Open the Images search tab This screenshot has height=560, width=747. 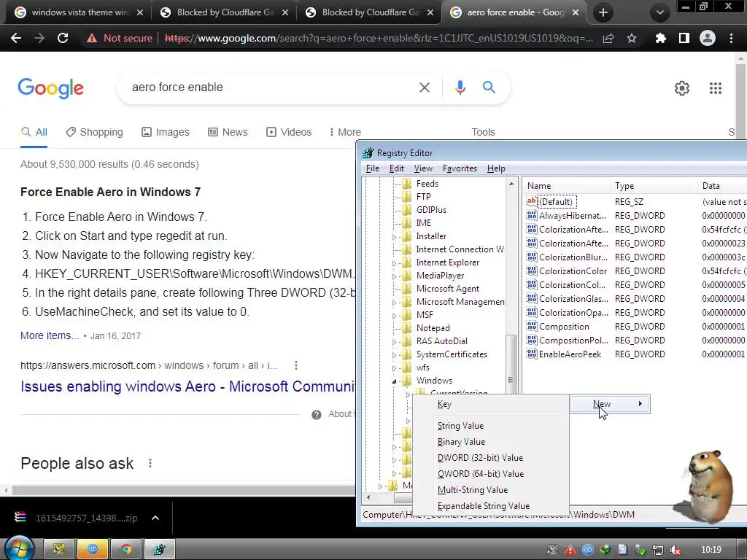(166, 132)
